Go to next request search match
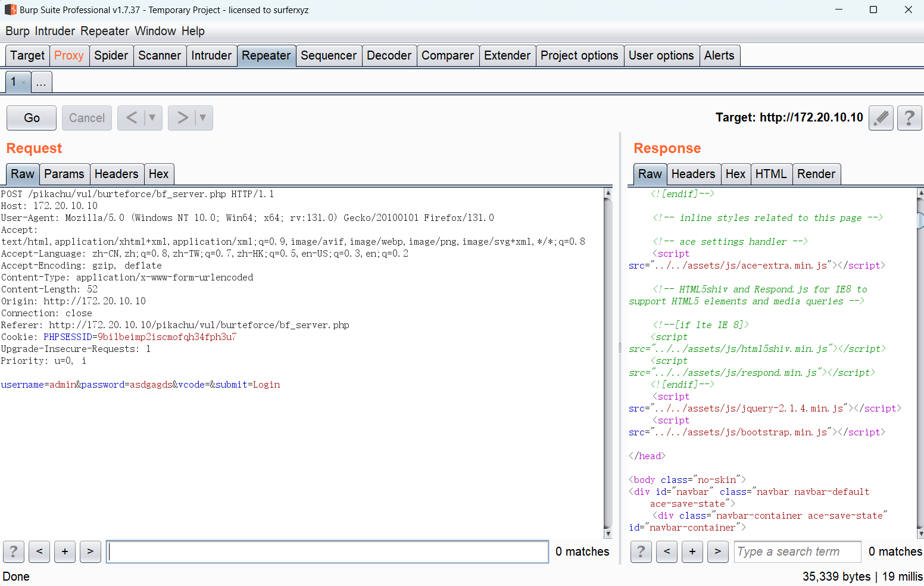The width and height of the screenshot is (924, 586). pos(90,551)
